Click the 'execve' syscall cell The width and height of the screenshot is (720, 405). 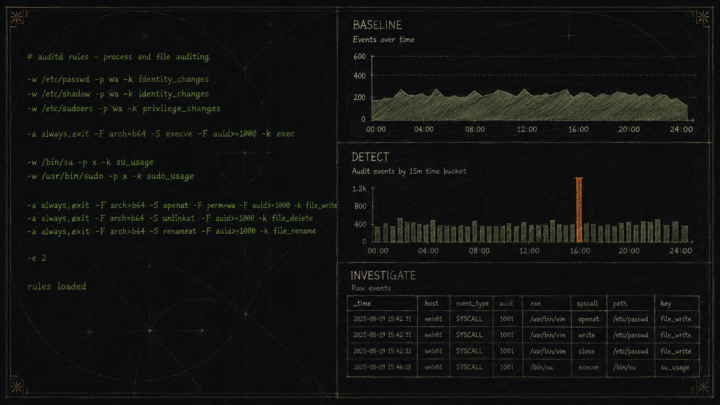(588, 367)
